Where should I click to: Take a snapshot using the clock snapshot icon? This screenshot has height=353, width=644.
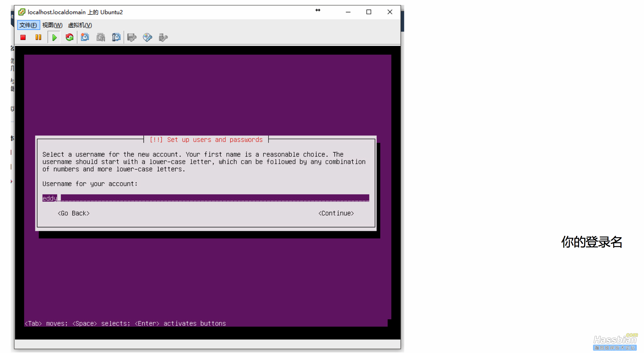coord(85,37)
